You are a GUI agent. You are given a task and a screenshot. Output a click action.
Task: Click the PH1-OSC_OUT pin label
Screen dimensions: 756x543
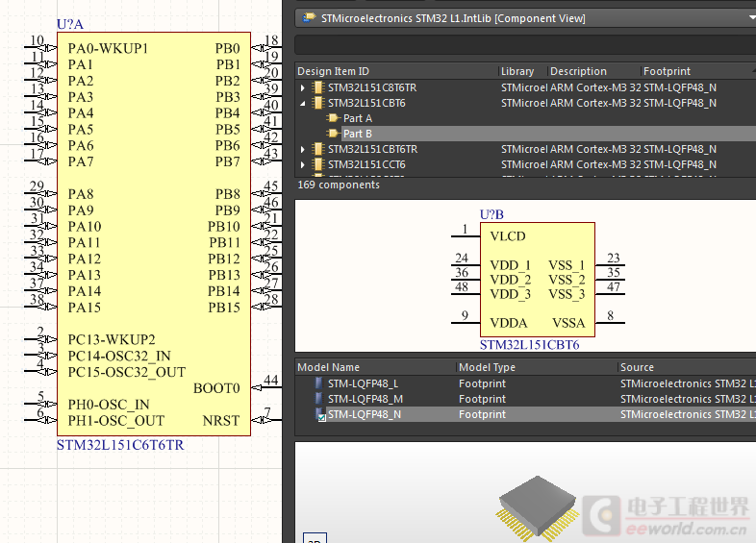[x=115, y=421]
